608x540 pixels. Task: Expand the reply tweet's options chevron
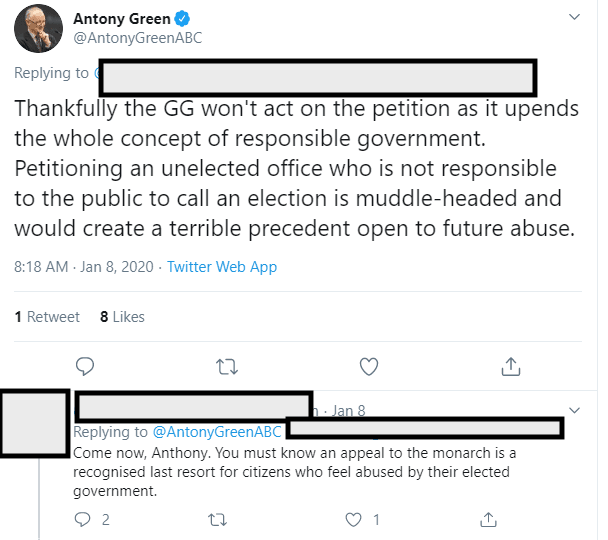(574, 410)
